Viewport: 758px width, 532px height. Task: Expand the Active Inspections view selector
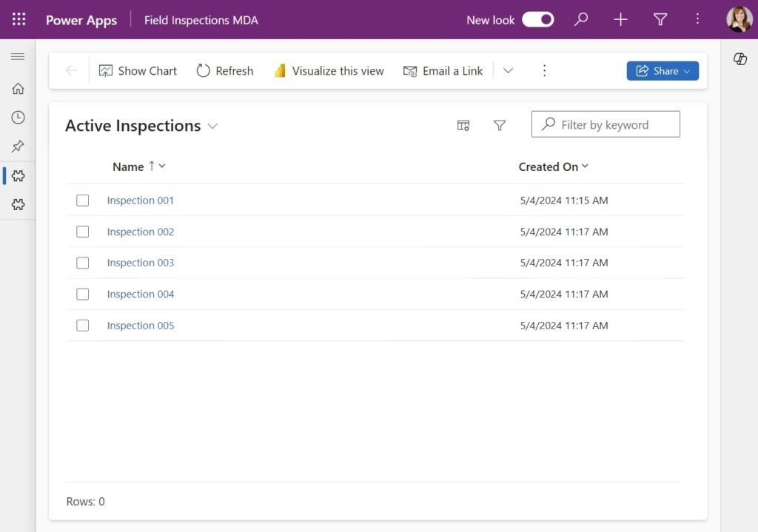pos(212,126)
